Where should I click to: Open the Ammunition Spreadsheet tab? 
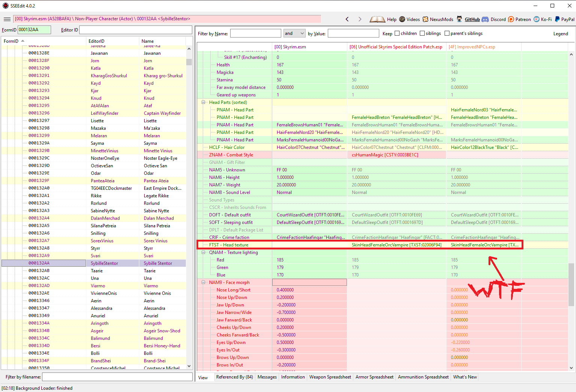[423, 377]
